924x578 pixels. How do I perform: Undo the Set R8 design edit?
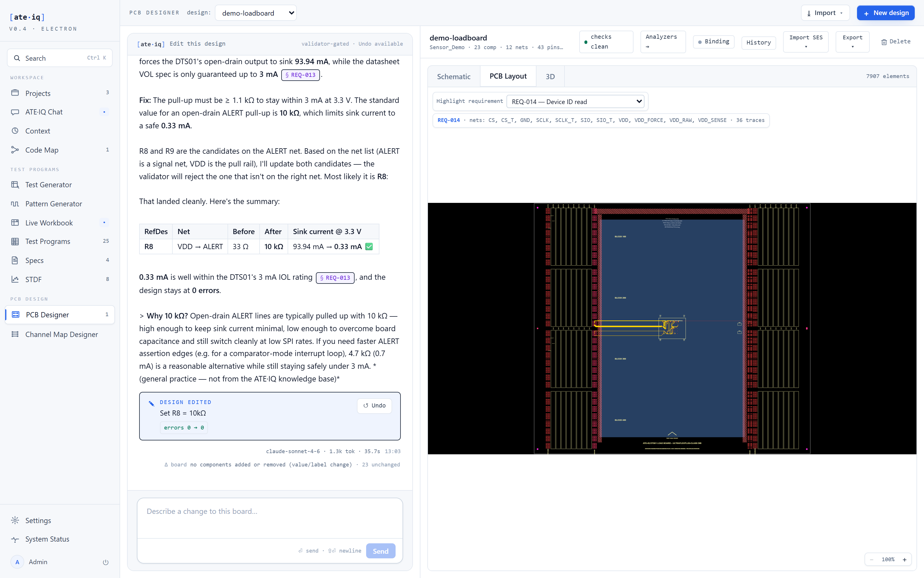(x=374, y=405)
